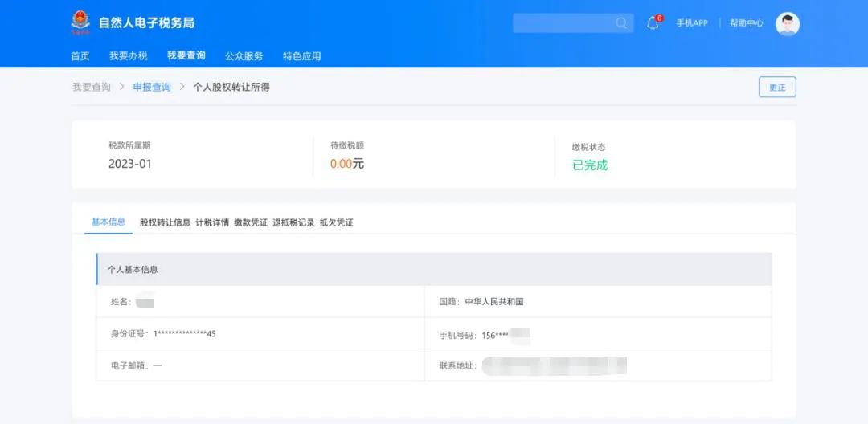The height and width of the screenshot is (424, 868).
Task: Switch to 退抵税记录 tab
Action: click(x=293, y=222)
